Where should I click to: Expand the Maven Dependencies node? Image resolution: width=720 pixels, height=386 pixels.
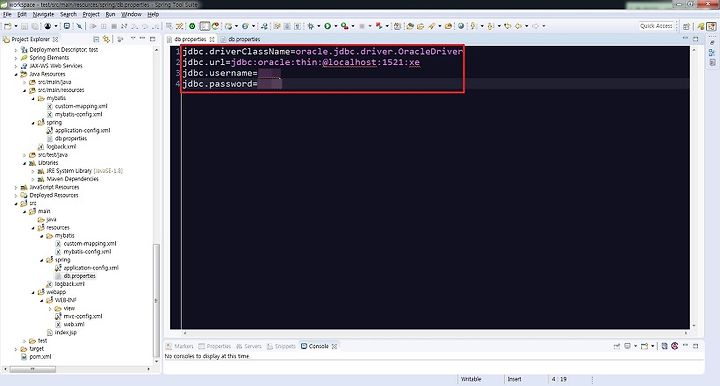[x=33, y=179]
